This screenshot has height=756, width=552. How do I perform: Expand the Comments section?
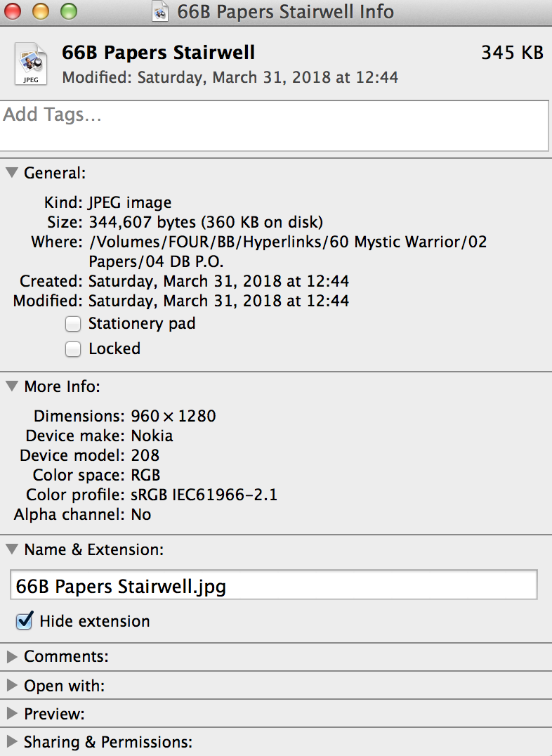[12, 657]
